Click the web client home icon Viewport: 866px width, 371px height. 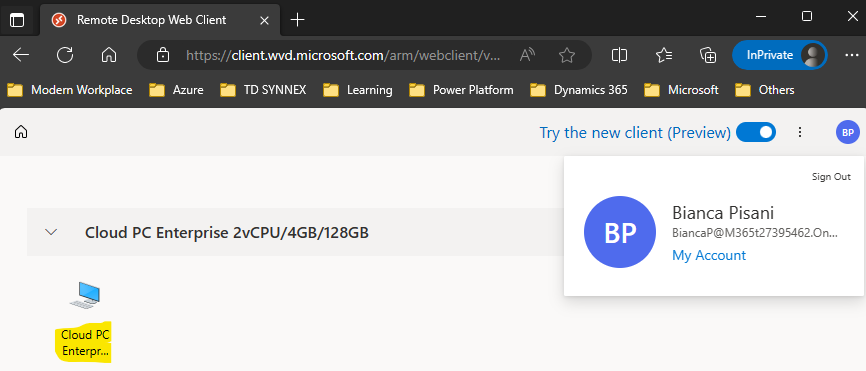pos(21,132)
